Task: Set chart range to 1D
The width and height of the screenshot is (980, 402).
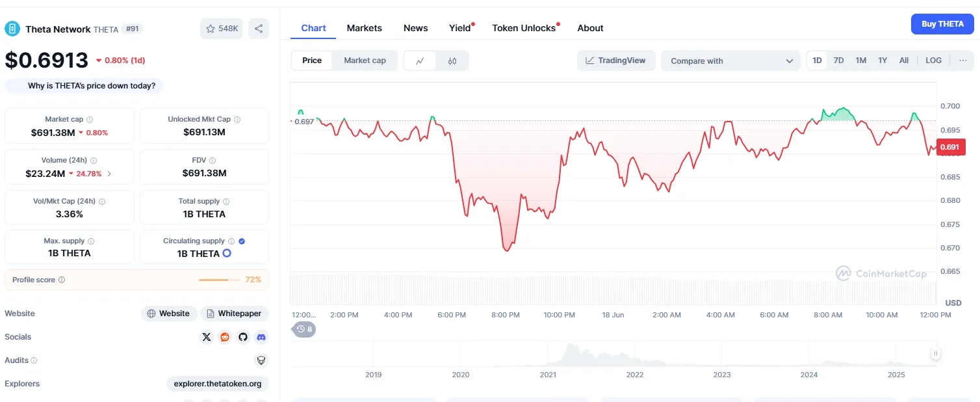Action: (x=818, y=60)
